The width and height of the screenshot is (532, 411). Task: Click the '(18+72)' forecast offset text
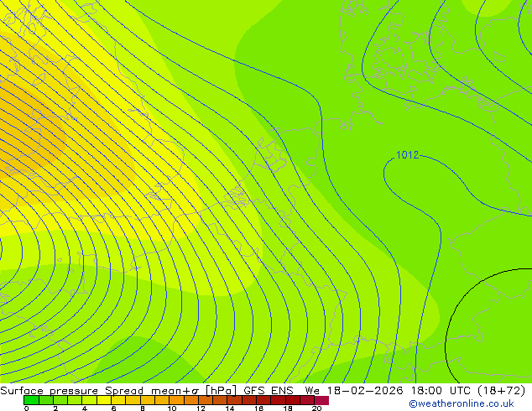[x=502, y=391]
